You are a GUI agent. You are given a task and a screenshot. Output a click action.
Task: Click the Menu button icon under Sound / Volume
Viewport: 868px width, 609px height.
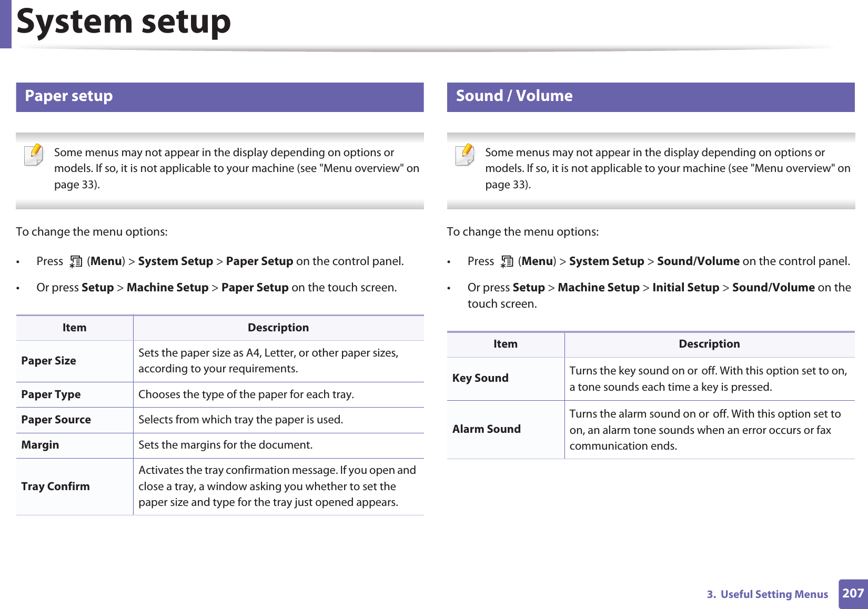[507, 262]
